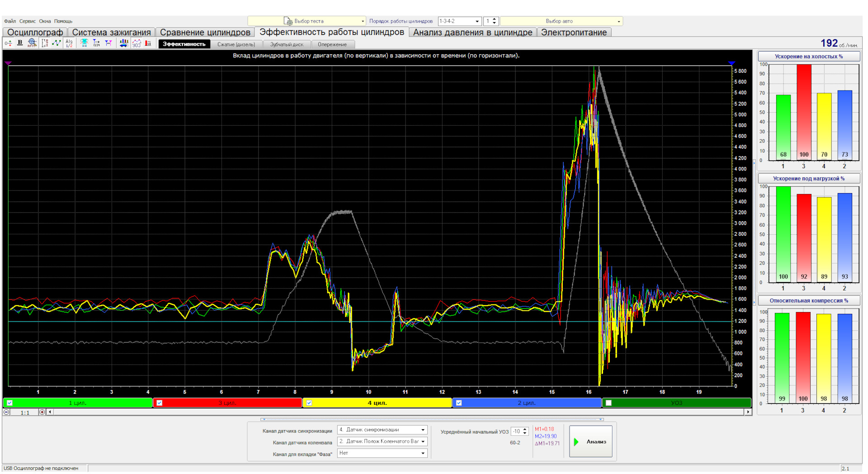Open the 'Выбор теста' dropdown
The height and width of the screenshot is (474, 868).
click(x=307, y=21)
